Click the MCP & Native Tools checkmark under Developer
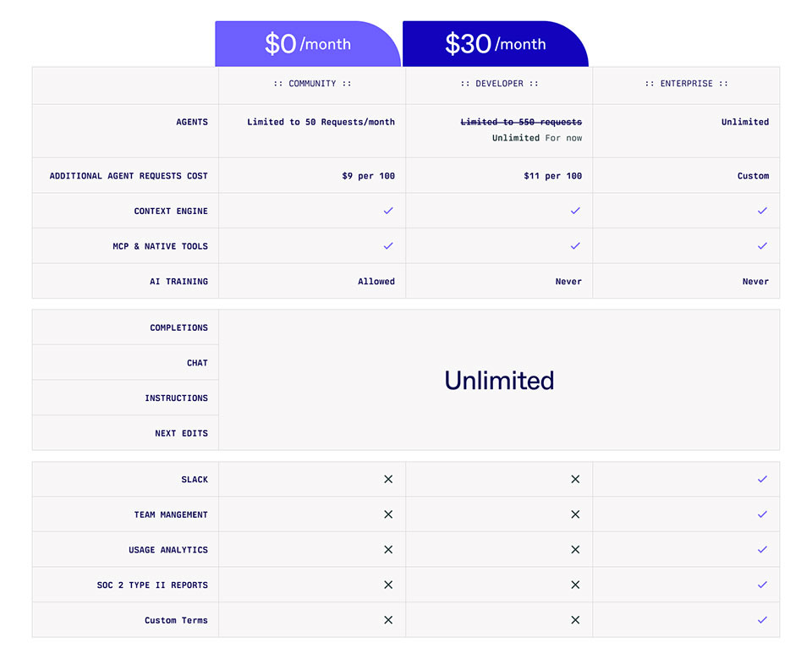 (575, 246)
